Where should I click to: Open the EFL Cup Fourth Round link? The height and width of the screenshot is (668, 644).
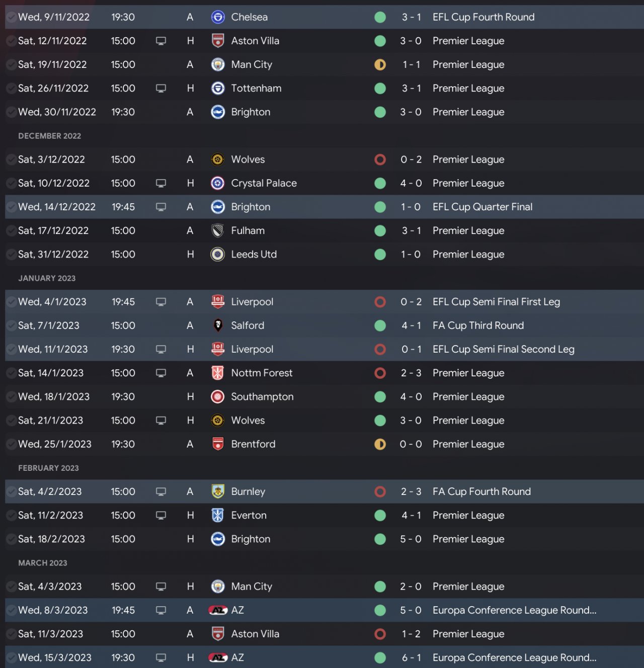click(x=483, y=17)
